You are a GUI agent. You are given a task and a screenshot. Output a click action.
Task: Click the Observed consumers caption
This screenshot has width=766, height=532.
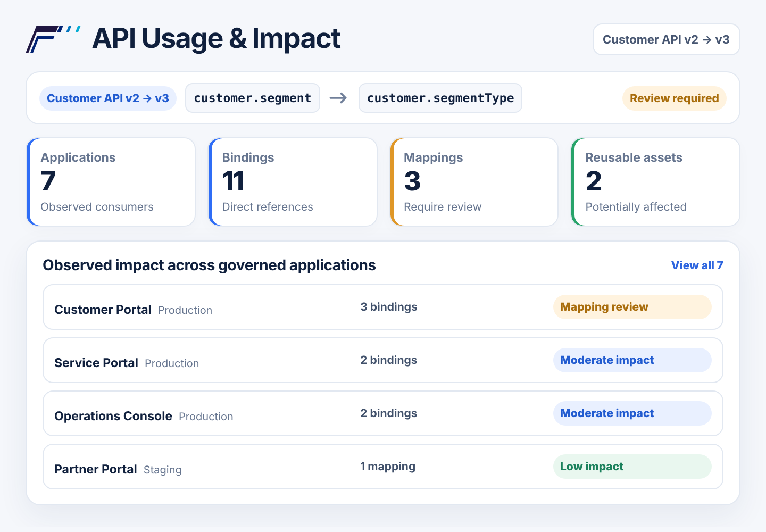tap(97, 207)
